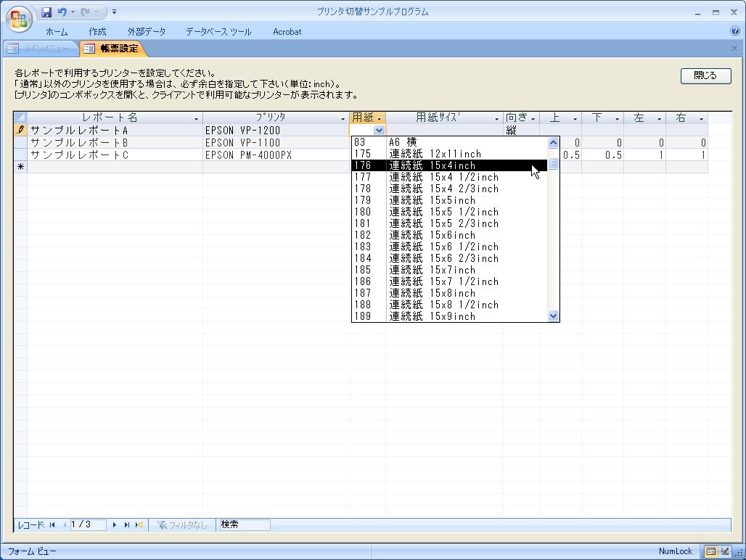This screenshot has height=560, width=746.
Task: Select 連続紙 15x5inch from paper list
Action: [x=432, y=200]
